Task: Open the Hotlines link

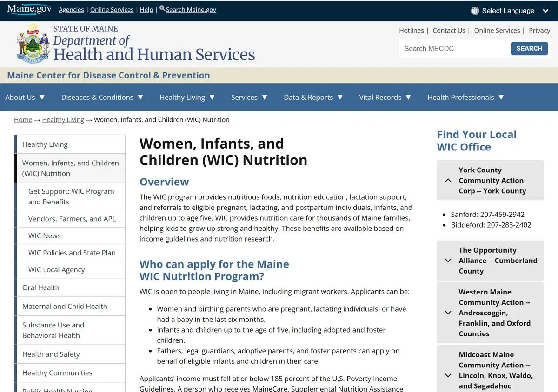Action: point(412,30)
